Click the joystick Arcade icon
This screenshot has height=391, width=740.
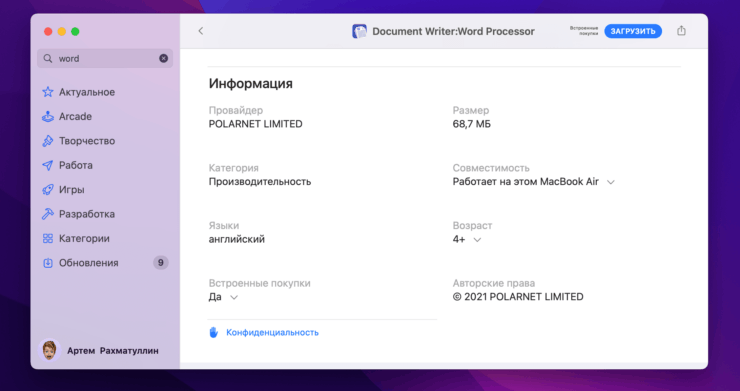[x=48, y=117]
